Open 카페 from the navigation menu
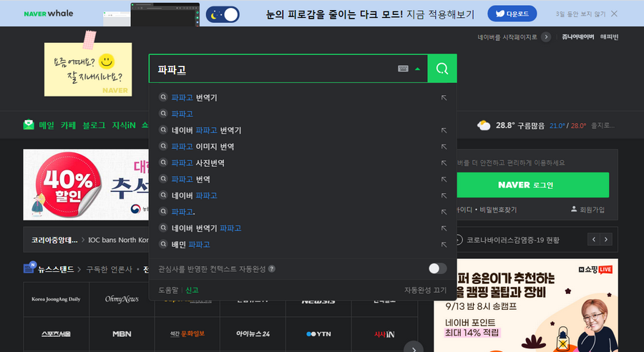 tap(68, 125)
